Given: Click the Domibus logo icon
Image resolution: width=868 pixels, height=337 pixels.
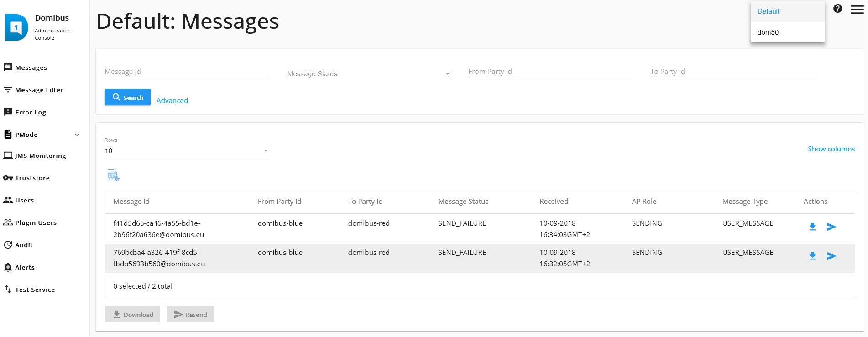Looking at the screenshot, I should coord(16,27).
